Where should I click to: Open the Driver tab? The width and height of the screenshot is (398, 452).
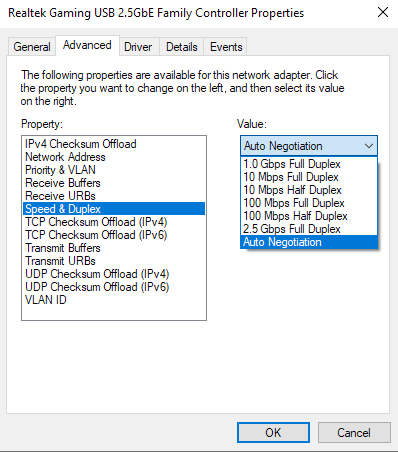(x=138, y=47)
